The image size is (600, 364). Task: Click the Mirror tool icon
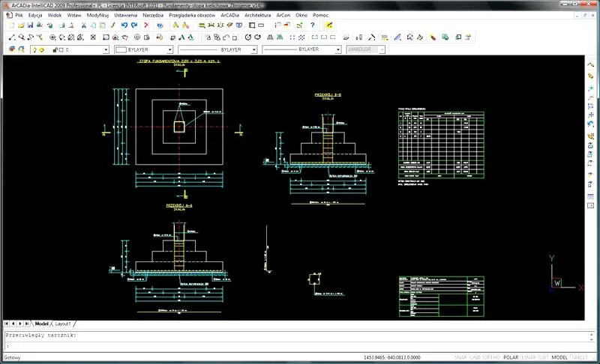pos(270,37)
